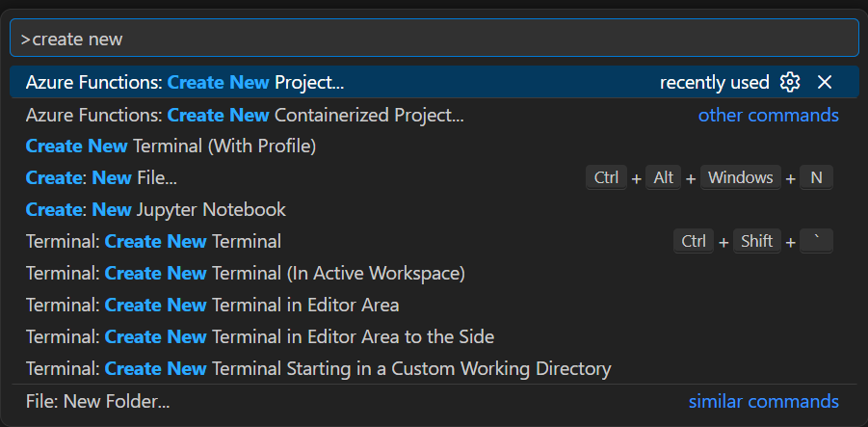This screenshot has width=868, height=427.
Task: Click the 'other commands' label
Action: (x=768, y=116)
